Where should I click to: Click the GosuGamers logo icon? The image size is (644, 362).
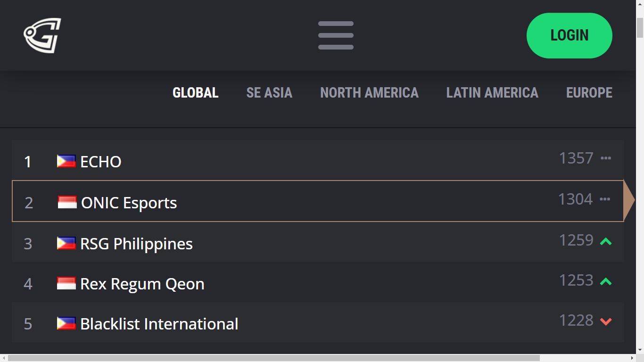42,35
